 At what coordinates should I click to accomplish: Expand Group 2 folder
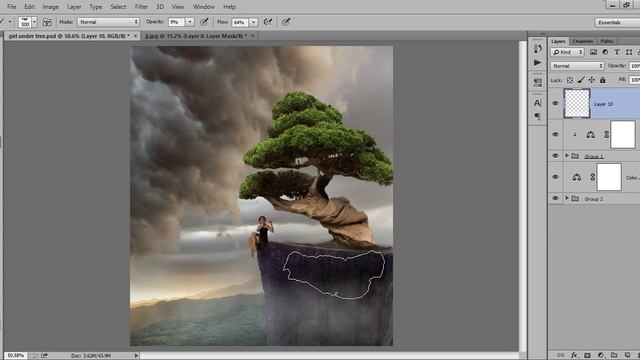click(567, 198)
